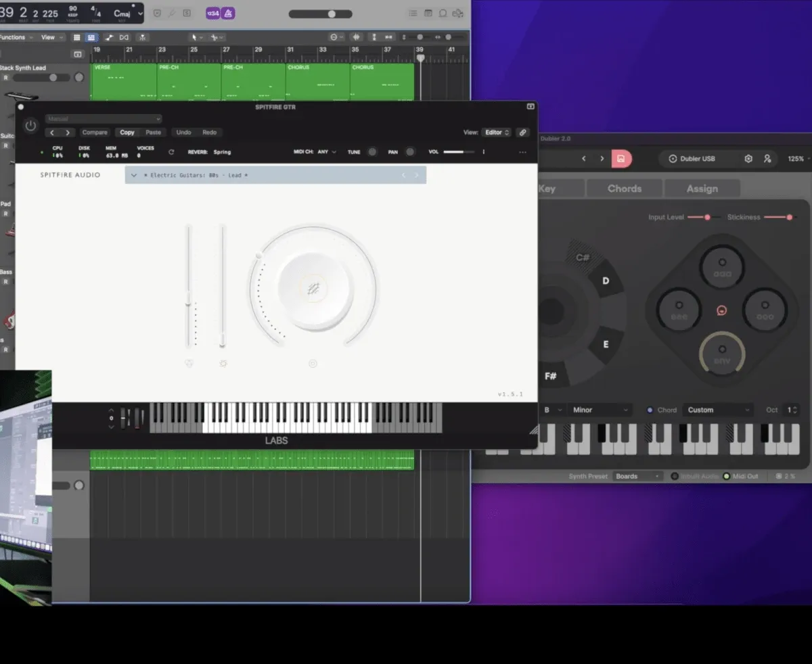Switch to the Assign tab in Dubler
This screenshot has height=664, width=812.
click(x=702, y=189)
